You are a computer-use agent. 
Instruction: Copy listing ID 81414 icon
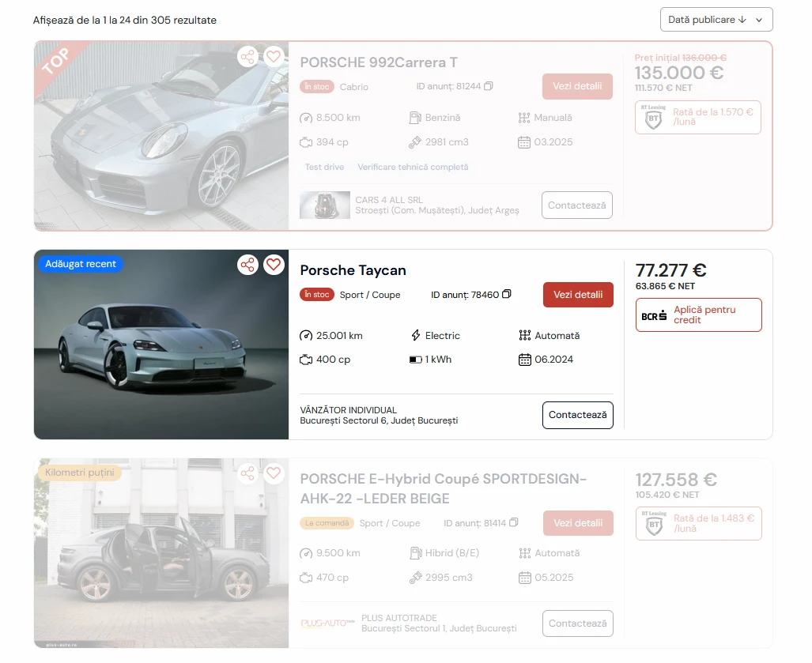pyautogui.click(x=514, y=523)
